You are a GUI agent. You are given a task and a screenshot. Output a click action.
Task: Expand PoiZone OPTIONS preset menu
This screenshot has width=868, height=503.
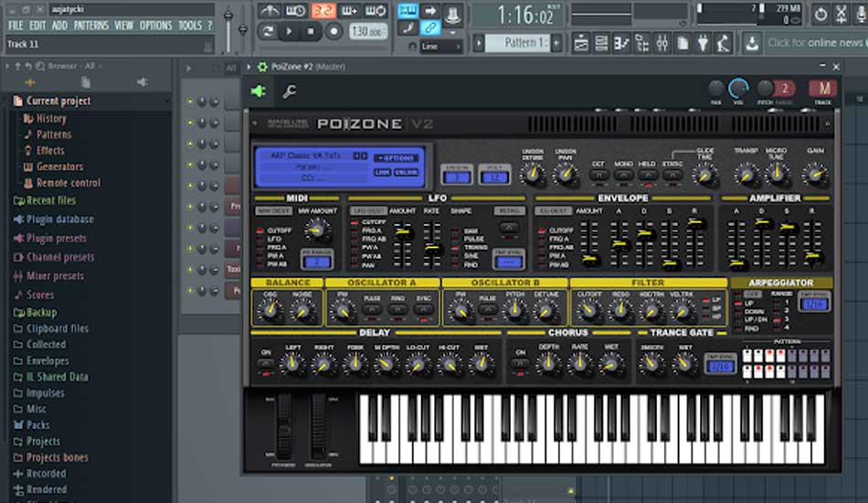point(397,158)
